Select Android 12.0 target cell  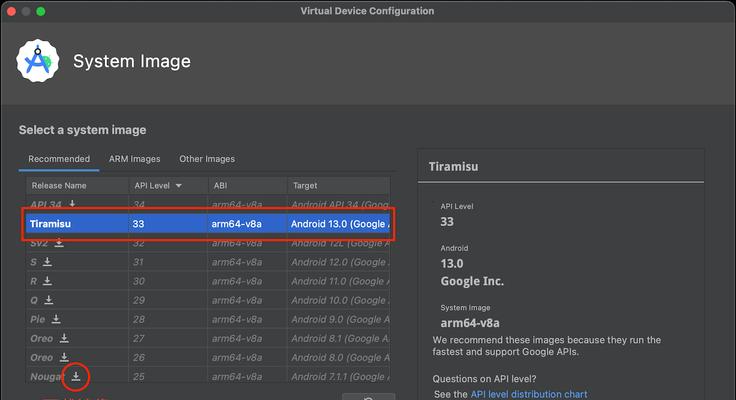(x=340, y=262)
